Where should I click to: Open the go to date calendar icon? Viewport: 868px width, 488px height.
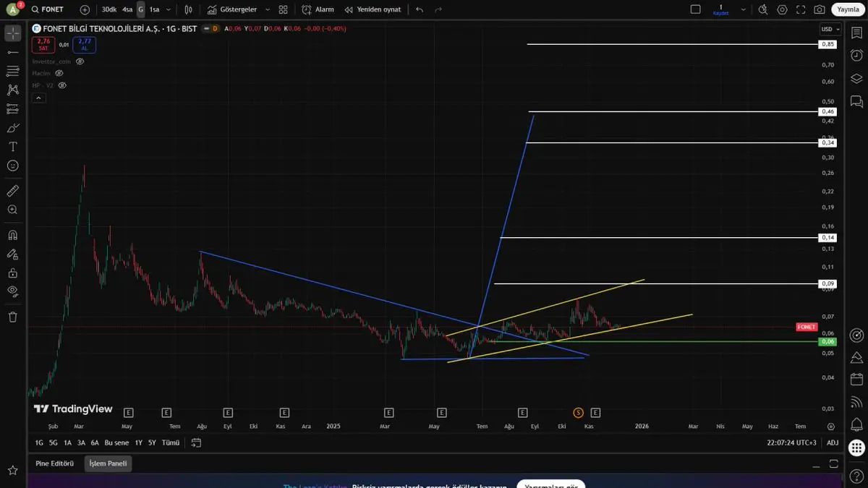tap(196, 442)
